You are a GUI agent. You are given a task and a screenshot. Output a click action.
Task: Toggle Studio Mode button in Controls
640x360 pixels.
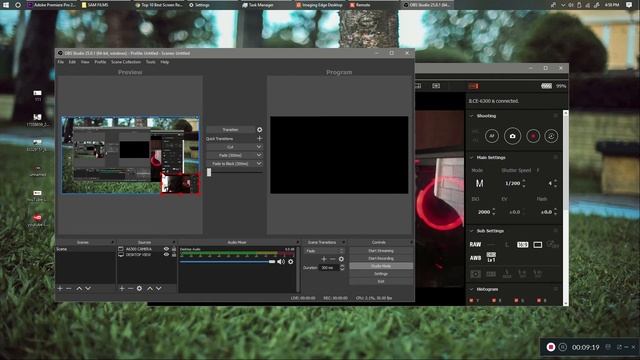(x=381, y=266)
